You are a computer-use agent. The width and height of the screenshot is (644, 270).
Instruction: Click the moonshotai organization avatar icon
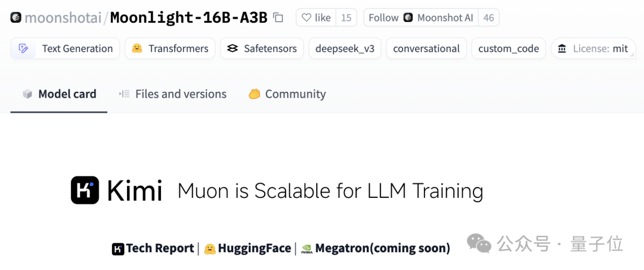click(x=16, y=18)
